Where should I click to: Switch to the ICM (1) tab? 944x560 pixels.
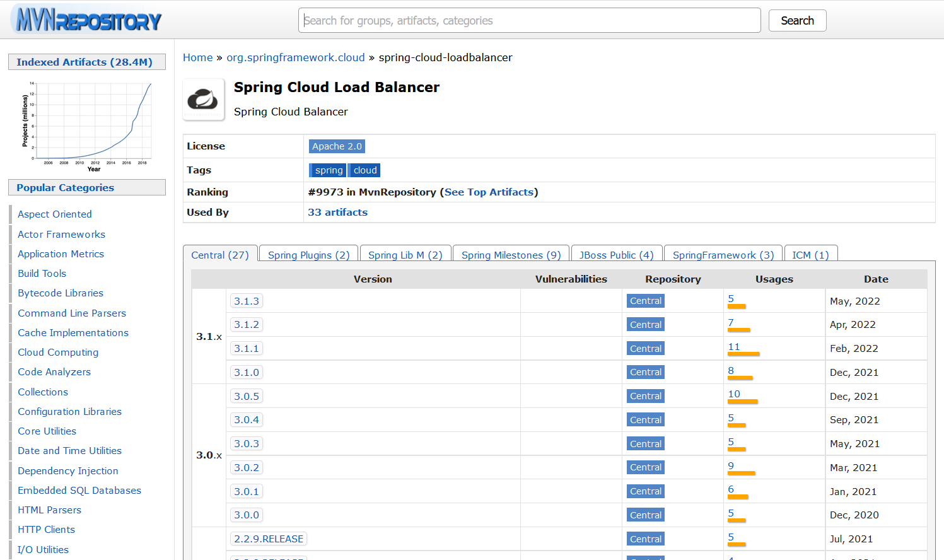810,255
